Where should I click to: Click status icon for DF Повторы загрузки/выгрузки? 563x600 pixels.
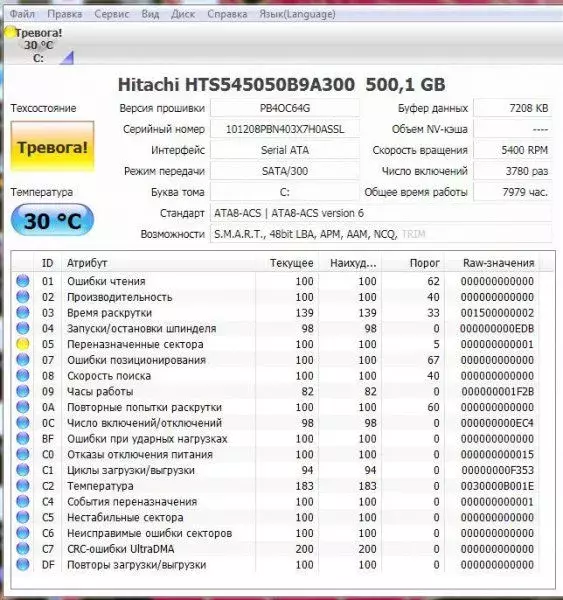click(x=23, y=564)
